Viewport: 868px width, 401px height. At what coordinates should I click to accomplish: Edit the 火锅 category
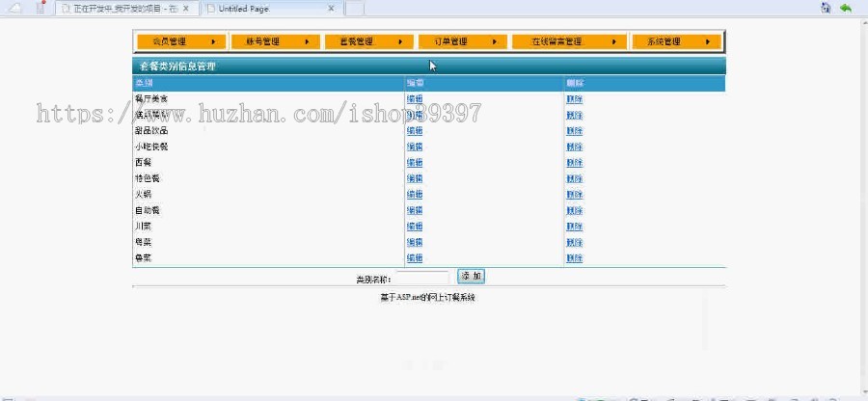click(415, 194)
